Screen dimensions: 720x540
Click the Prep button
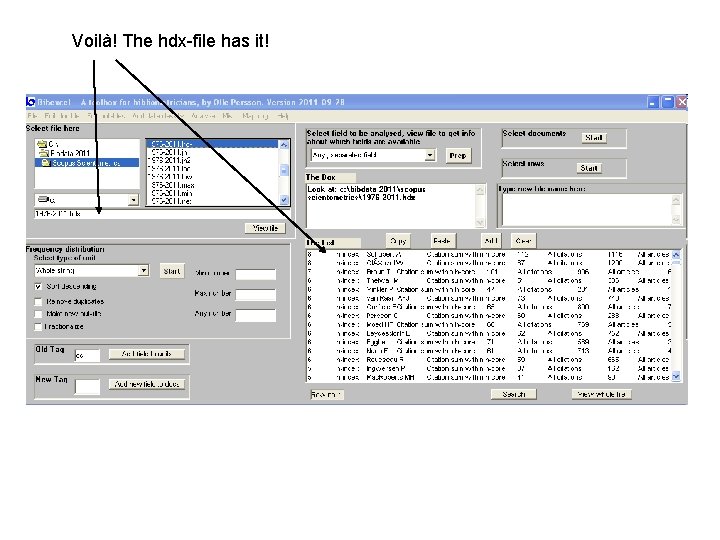[x=458, y=156]
